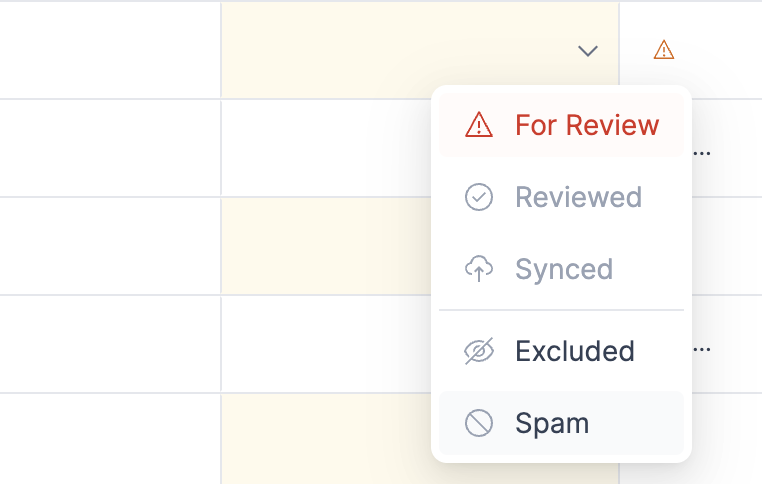Viewport: 768px width, 484px height.
Task: Click the red For Review warning triangle icon
Action: coord(479,125)
